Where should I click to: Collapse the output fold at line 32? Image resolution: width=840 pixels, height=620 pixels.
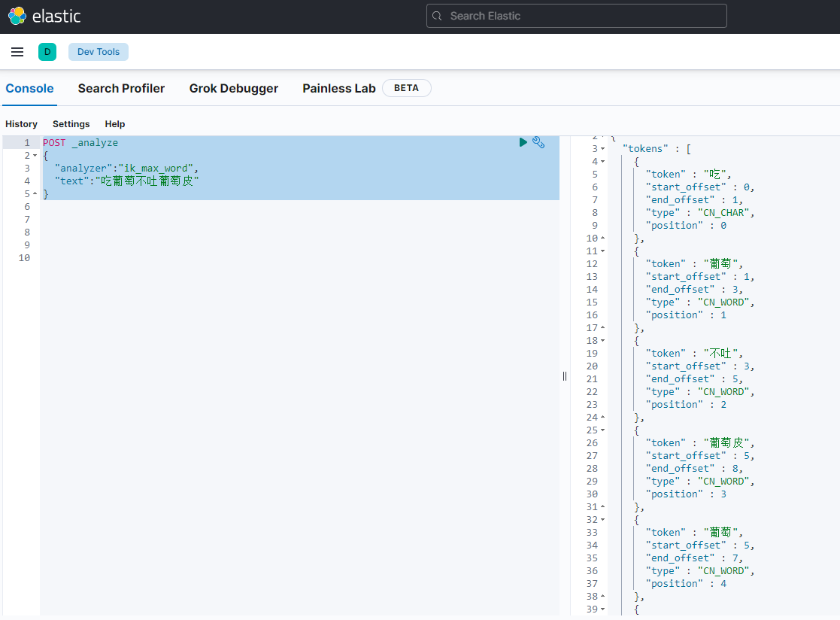click(602, 519)
